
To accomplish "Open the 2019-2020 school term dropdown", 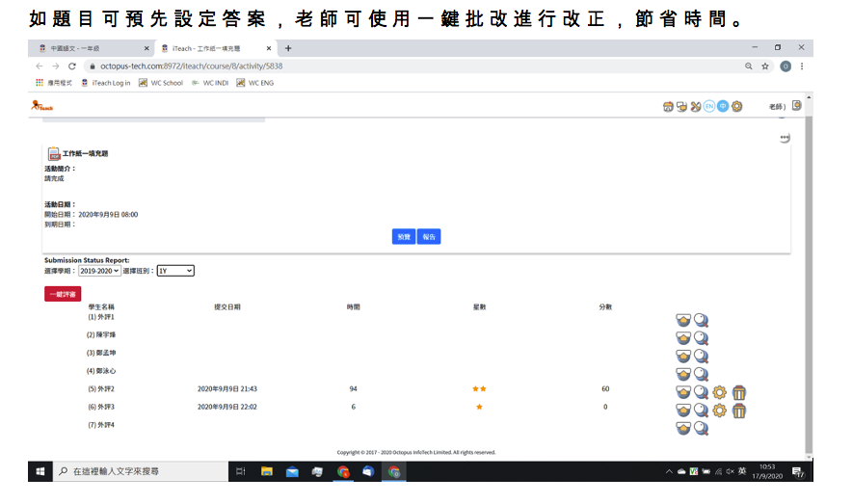I will point(99,271).
